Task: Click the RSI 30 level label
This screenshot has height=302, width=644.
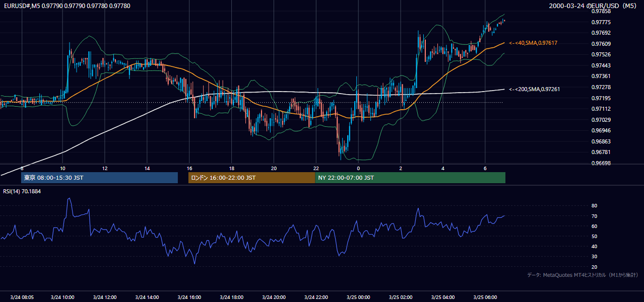Action: pyautogui.click(x=594, y=257)
